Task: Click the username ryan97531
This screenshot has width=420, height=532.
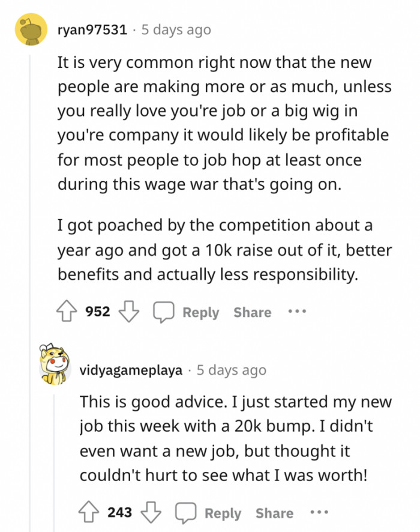Action: (91, 29)
